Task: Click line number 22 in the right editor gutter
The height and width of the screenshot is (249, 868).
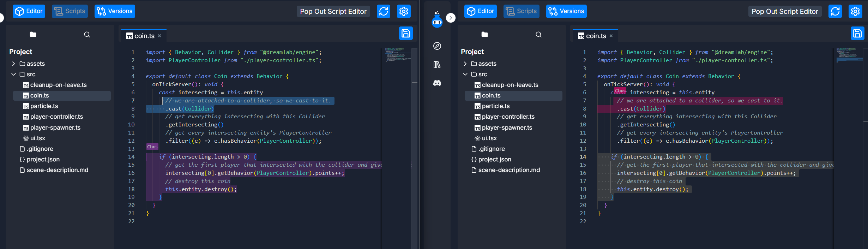Action: coord(583,221)
